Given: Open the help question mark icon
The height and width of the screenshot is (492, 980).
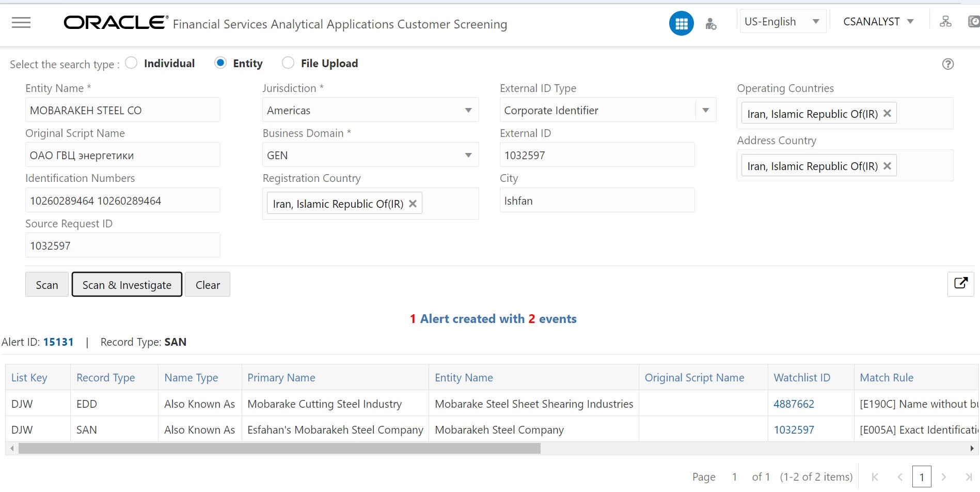Looking at the screenshot, I should pyautogui.click(x=948, y=64).
